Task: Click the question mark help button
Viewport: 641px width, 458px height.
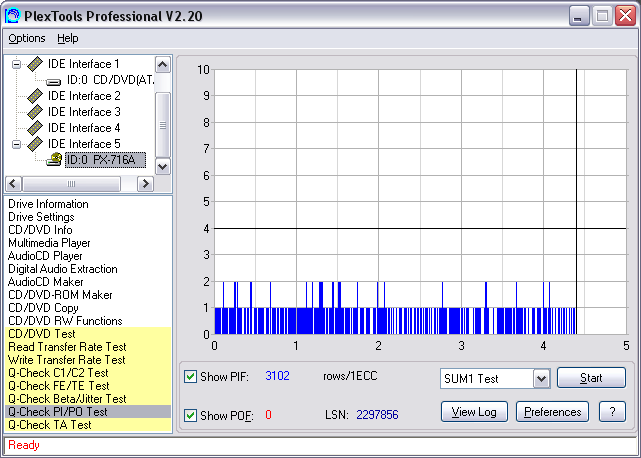Action: pos(612,412)
